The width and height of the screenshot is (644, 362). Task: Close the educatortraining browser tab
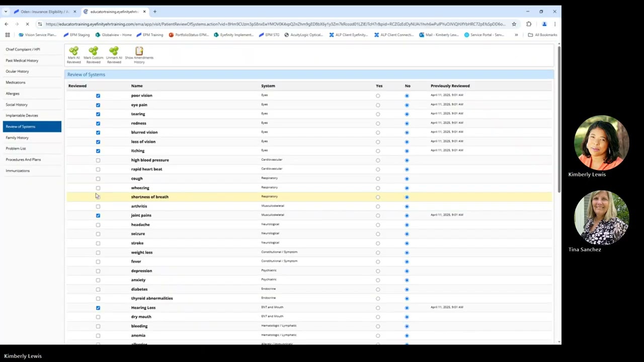(x=144, y=12)
